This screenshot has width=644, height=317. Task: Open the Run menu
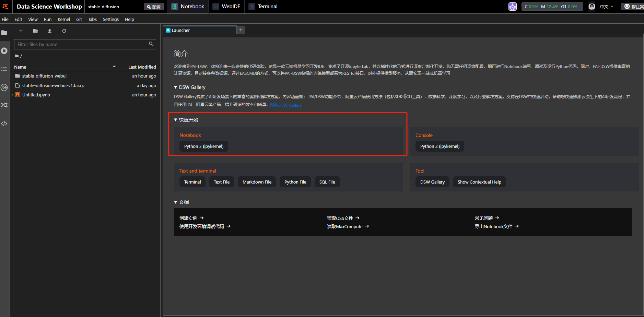click(48, 19)
